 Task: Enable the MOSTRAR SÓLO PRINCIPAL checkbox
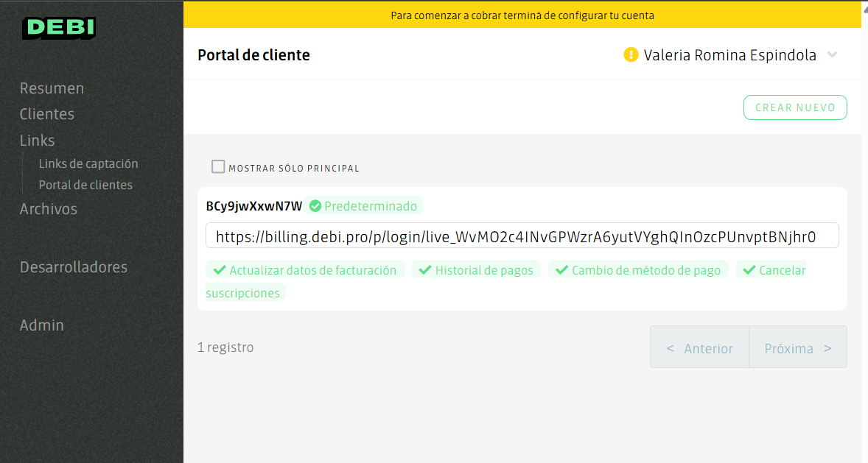(x=218, y=166)
